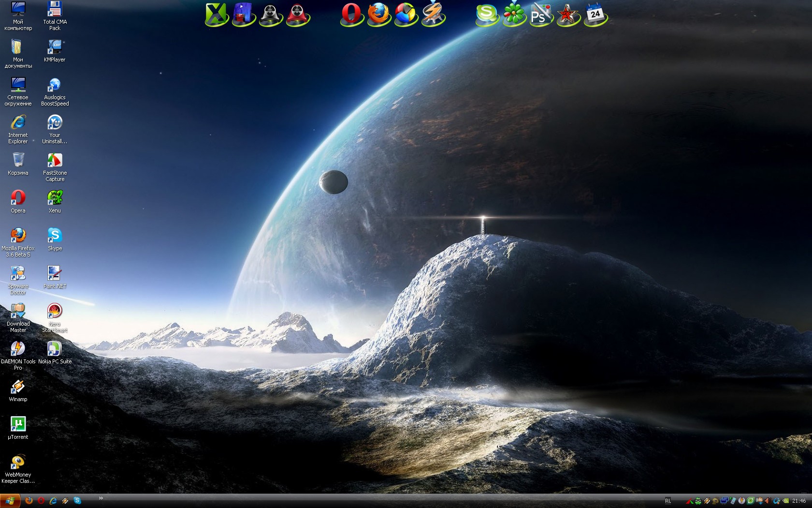Screen dimensions: 812x508
Task: Open Opera from the top dock
Action: coord(350,14)
